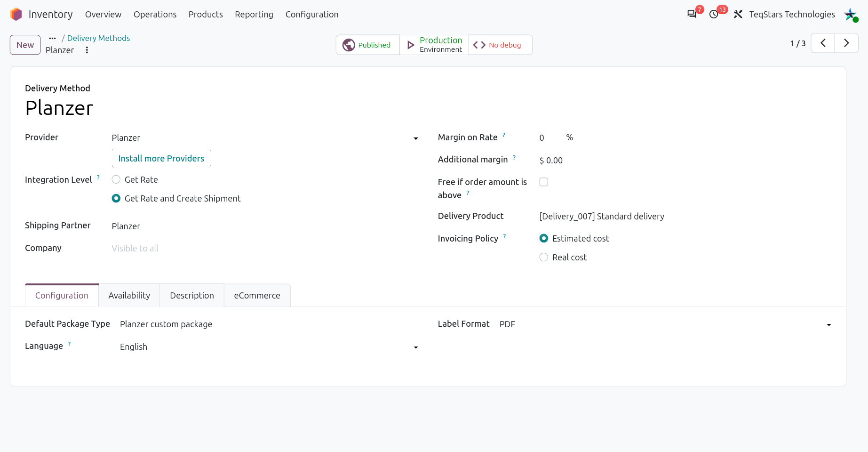
Task: Open the TeqStars Technologies company switcher
Action: click(792, 14)
